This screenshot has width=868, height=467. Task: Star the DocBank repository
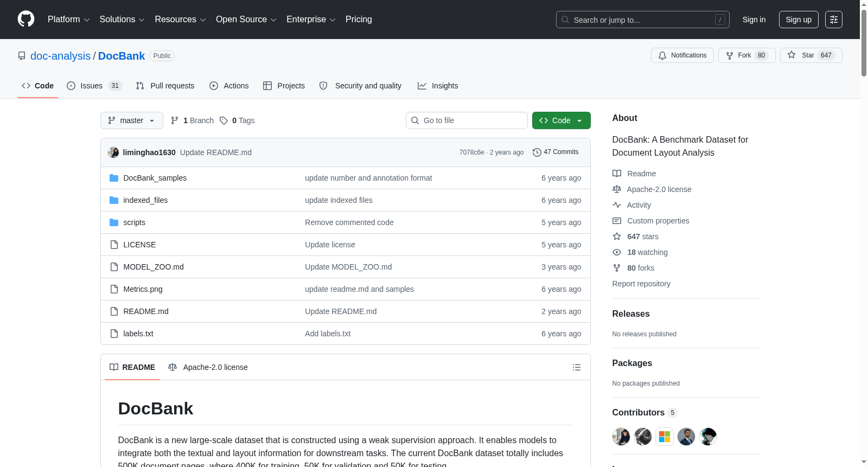coord(811,55)
